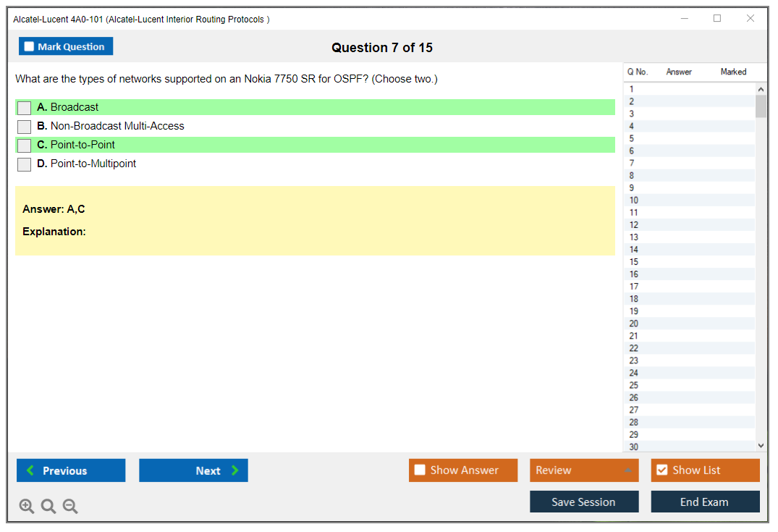Select answer option A. Broadcast
The image size is (778, 532).
coord(25,108)
